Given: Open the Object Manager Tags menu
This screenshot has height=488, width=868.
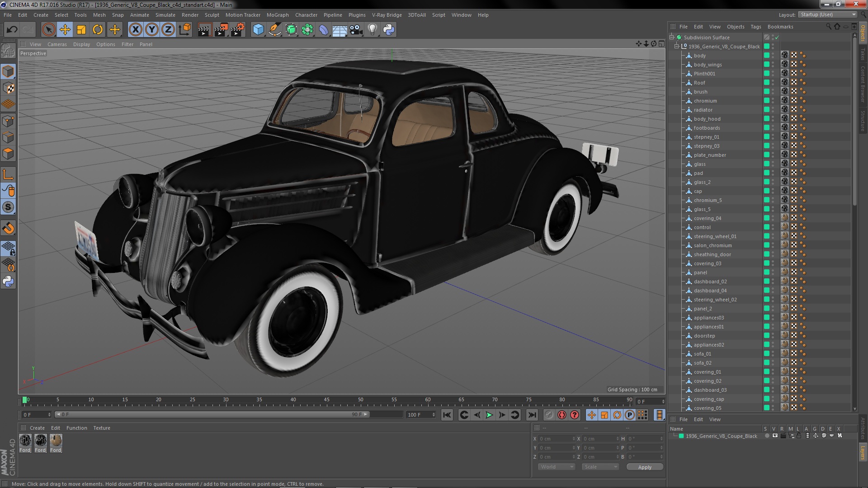Looking at the screenshot, I should 756,27.
